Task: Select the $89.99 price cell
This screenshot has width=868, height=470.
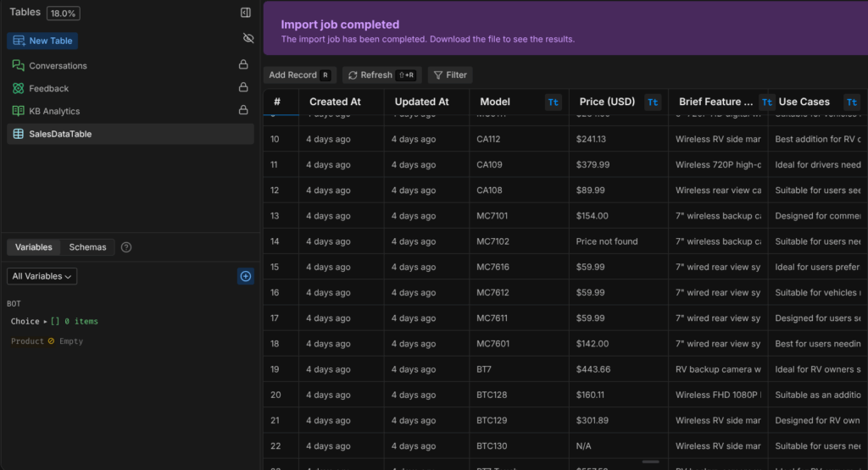Action: point(618,190)
